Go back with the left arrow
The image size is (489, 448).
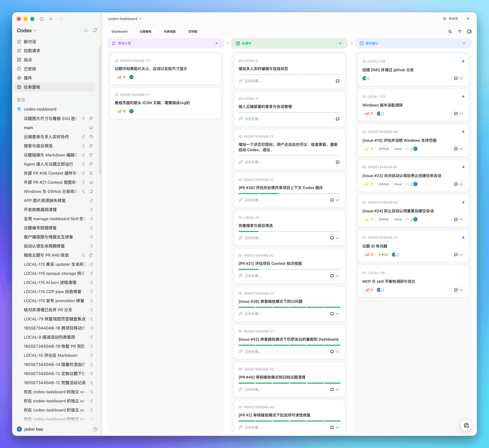pyautogui.click(x=52, y=19)
